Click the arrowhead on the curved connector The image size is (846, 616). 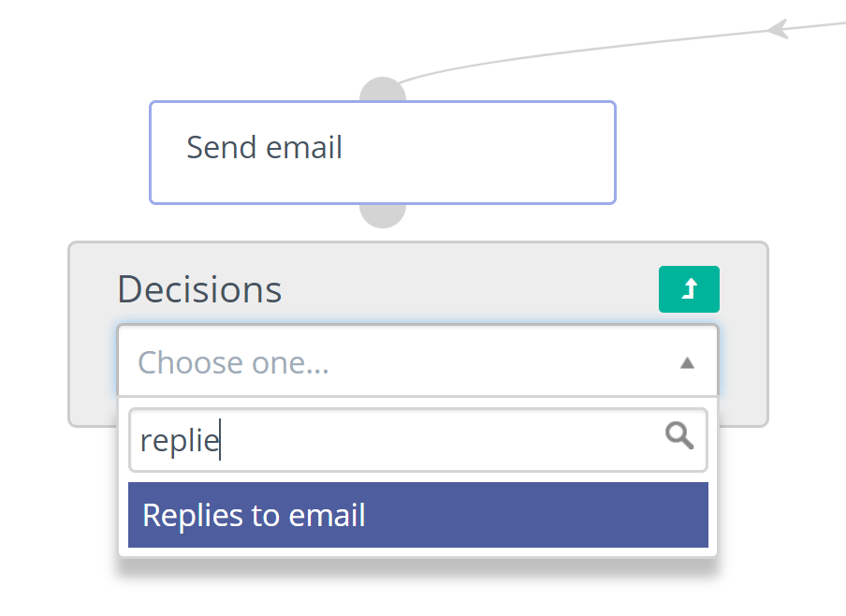point(778,29)
